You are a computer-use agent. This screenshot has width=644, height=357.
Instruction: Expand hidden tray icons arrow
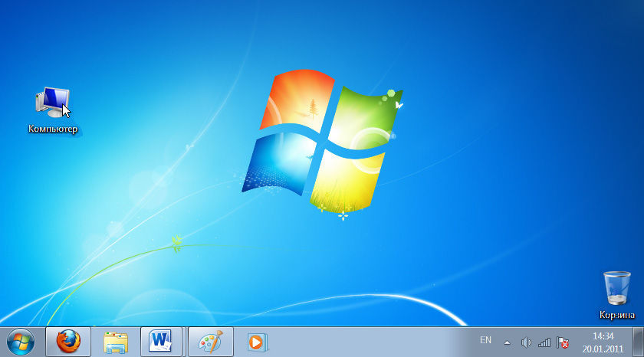[507, 342]
